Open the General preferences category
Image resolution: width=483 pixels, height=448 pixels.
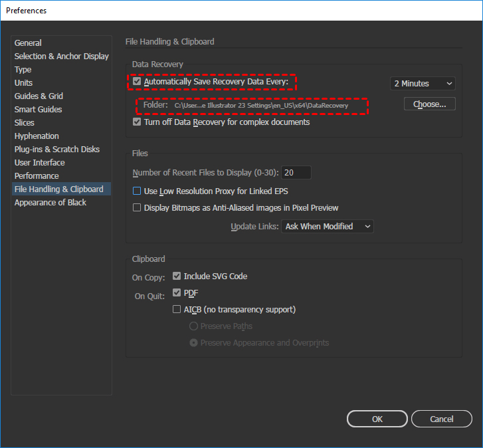pos(28,43)
